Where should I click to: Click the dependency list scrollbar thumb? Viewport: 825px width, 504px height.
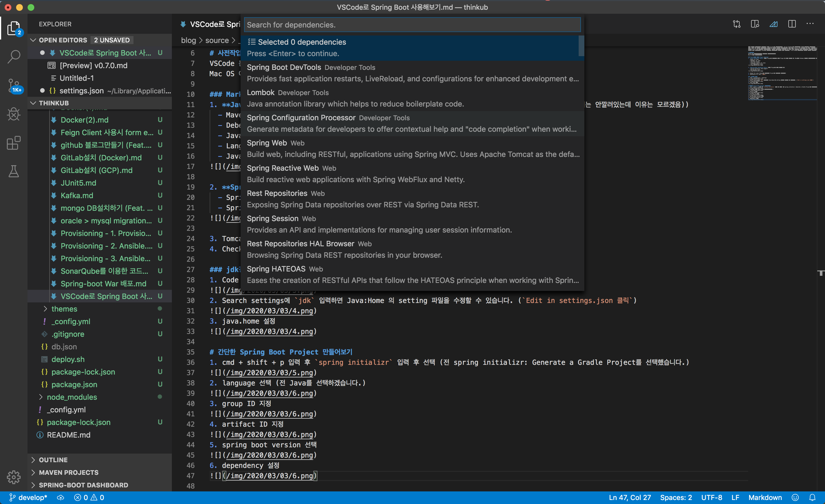[x=581, y=46]
